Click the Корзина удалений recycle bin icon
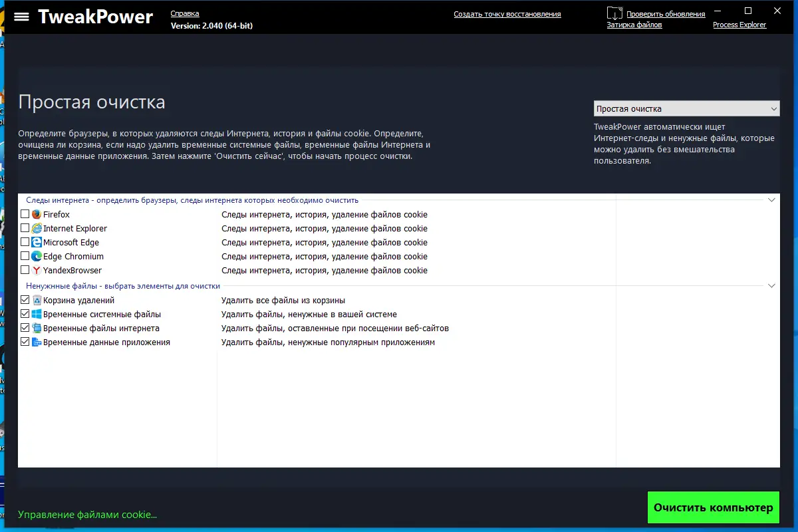Image resolution: width=798 pixels, height=532 pixels. 37,301
